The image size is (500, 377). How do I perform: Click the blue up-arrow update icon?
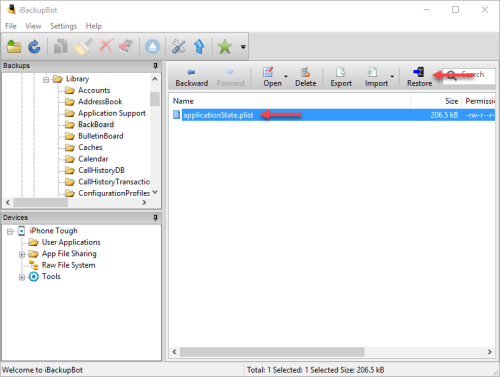(199, 47)
